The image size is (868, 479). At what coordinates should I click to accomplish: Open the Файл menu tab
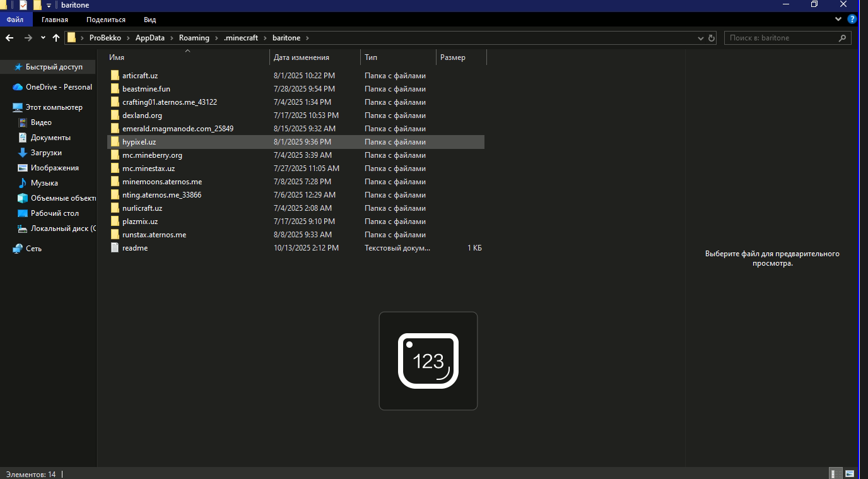coord(15,20)
